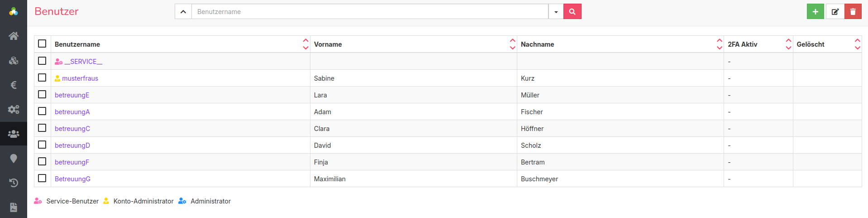Open the history clock sidebar icon

click(14, 183)
